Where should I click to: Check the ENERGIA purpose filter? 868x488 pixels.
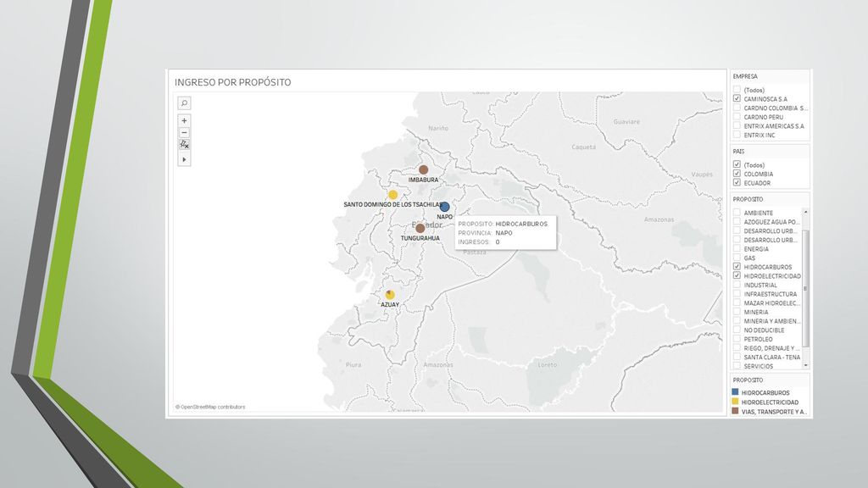(737, 248)
